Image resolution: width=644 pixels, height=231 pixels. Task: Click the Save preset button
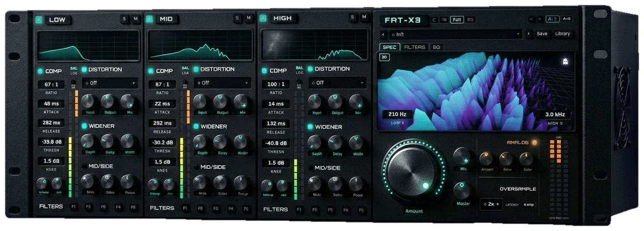tap(542, 34)
